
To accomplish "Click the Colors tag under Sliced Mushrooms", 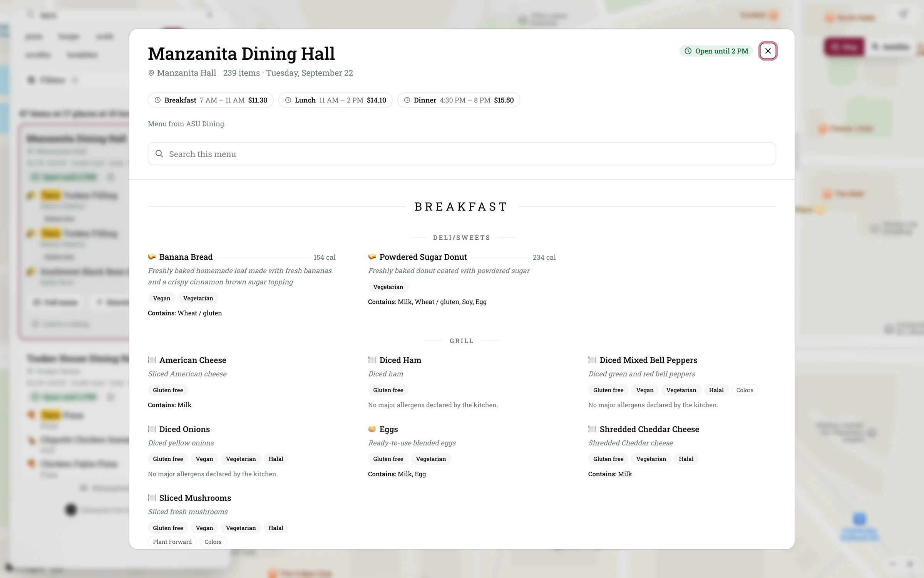I will point(213,542).
